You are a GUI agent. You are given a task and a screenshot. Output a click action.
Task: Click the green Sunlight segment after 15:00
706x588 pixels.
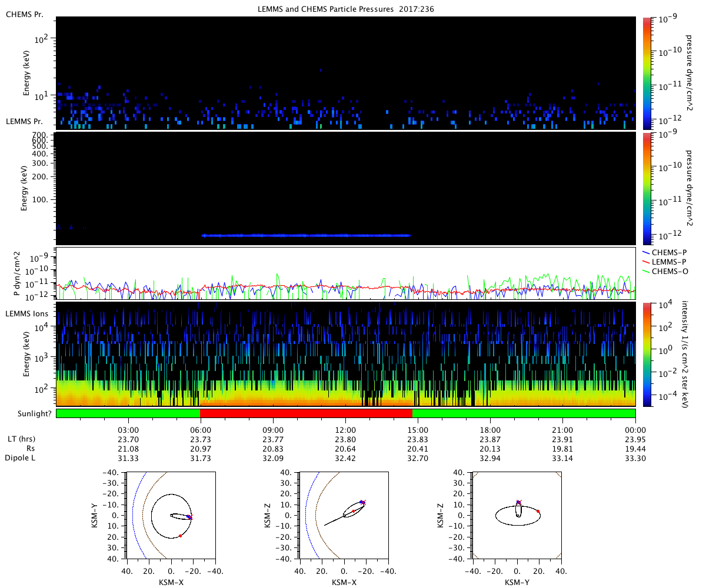524,413
